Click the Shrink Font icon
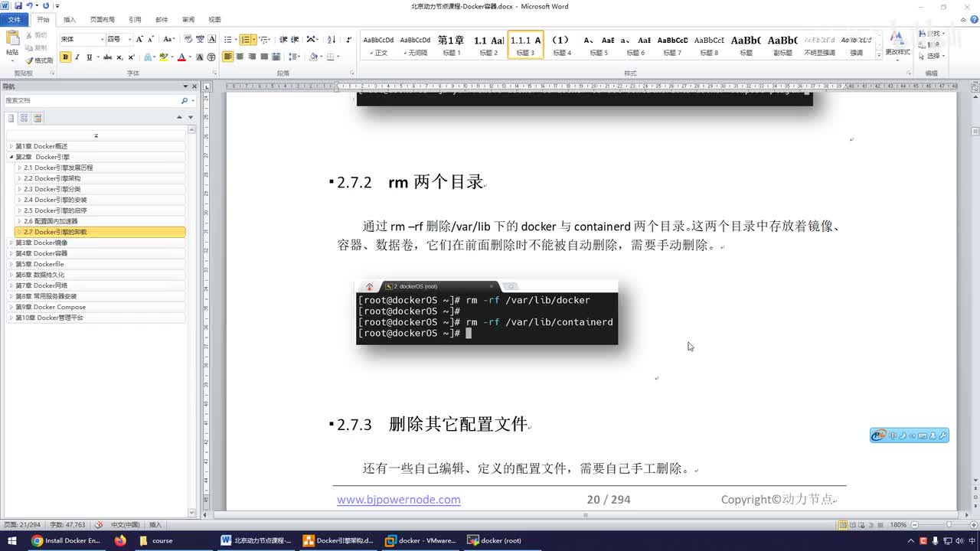The width and height of the screenshot is (980, 551). pyautogui.click(x=150, y=39)
